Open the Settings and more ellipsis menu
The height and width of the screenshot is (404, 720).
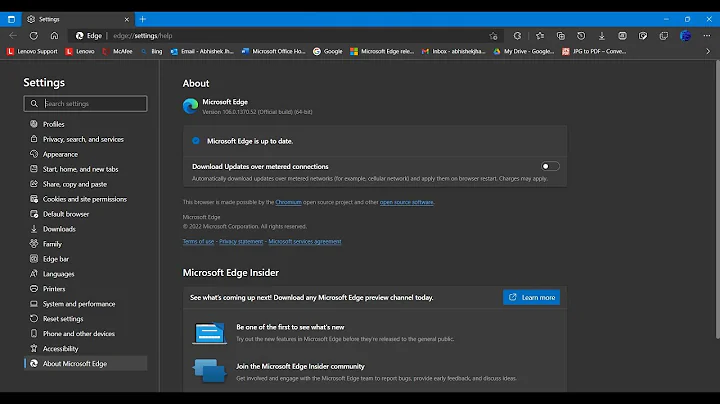click(x=707, y=36)
